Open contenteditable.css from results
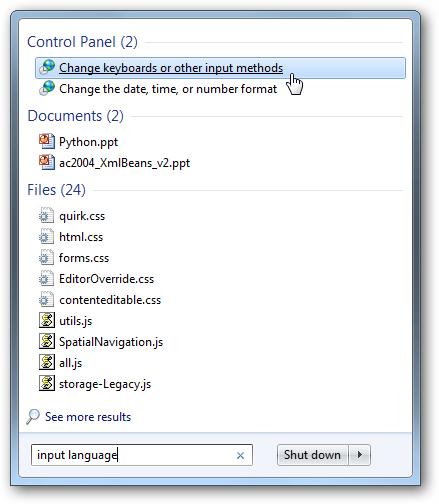Screen dimensions: 439x504 pos(110,300)
